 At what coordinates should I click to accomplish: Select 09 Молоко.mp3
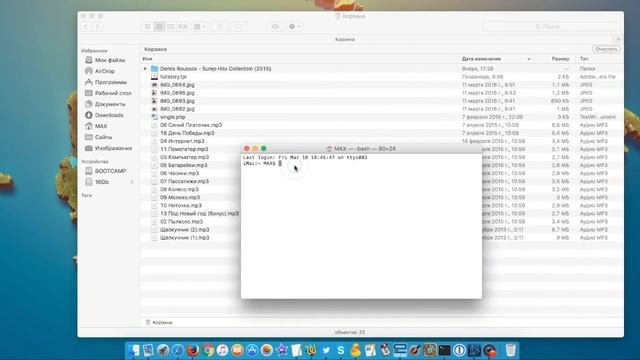(179, 198)
